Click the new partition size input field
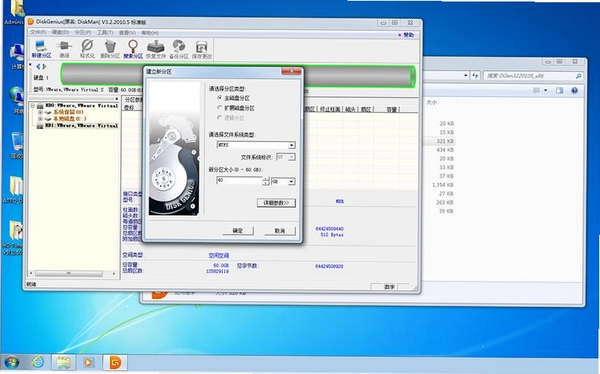600x374 pixels. click(x=240, y=180)
